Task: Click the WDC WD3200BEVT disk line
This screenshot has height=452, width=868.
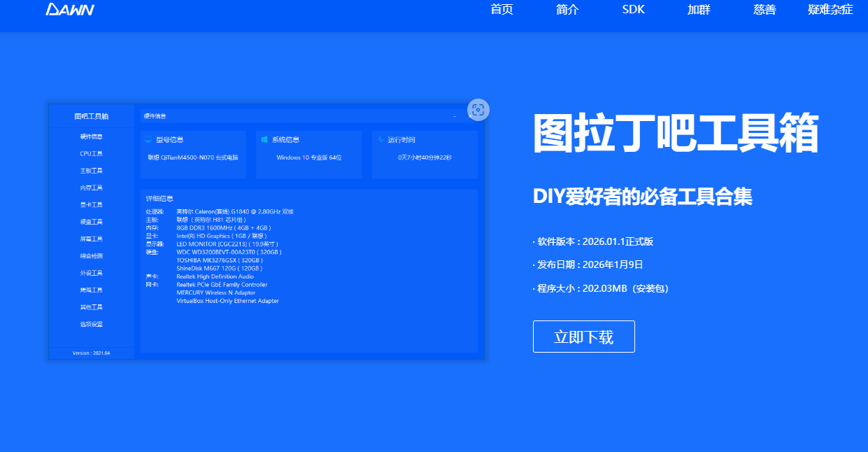Action: click(229, 252)
